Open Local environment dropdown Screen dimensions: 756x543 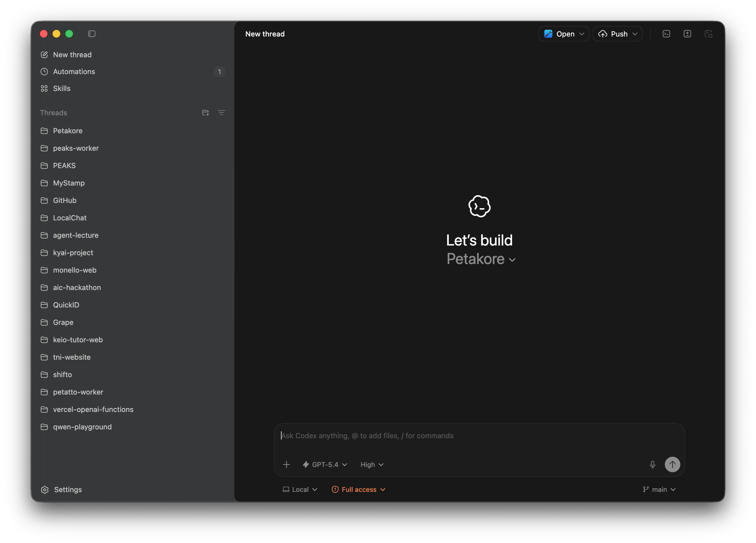300,489
